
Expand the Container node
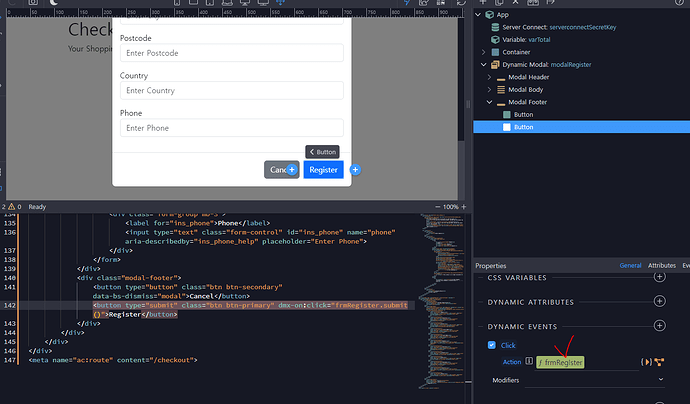(483, 52)
